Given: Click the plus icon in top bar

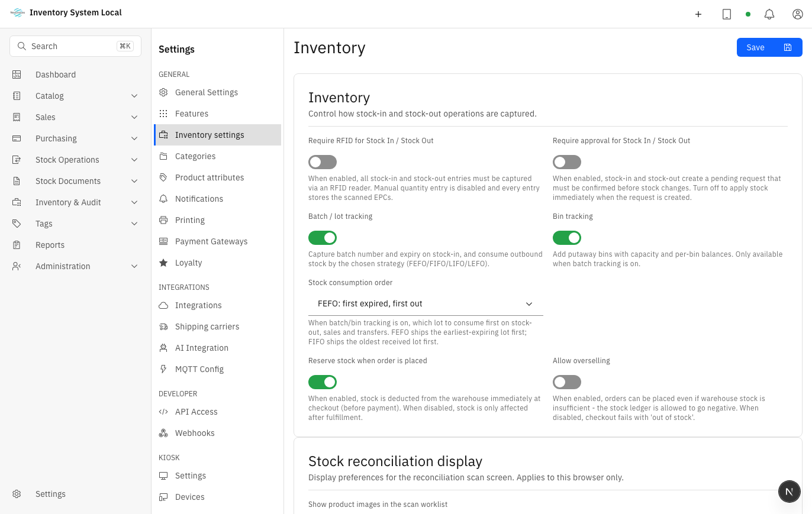Looking at the screenshot, I should tap(698, 14).
